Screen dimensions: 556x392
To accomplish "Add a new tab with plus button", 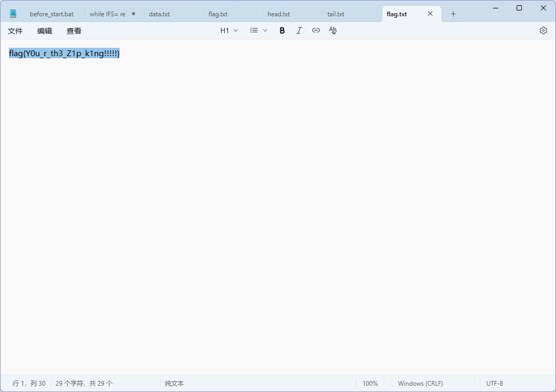I will (454, 14).
